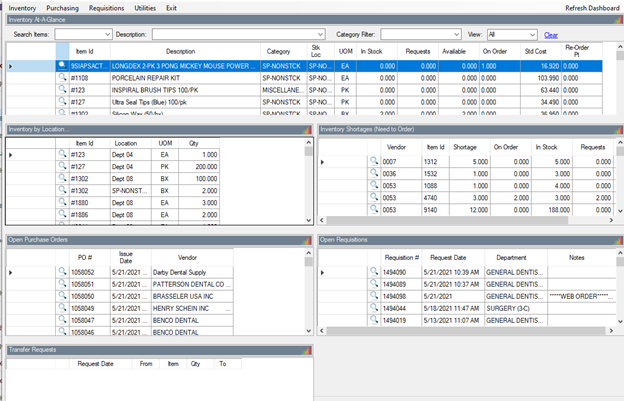Open the Description dropdown

coord(320,35)
